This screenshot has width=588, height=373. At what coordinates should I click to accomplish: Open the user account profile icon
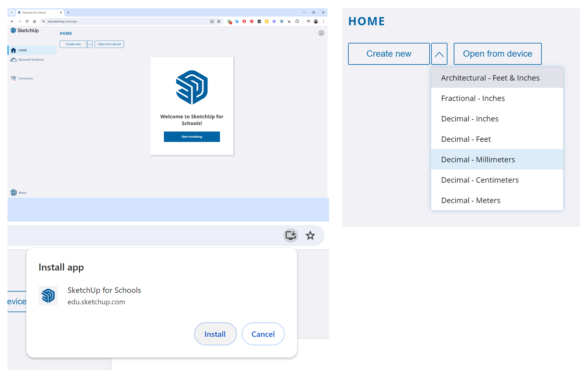321,33
